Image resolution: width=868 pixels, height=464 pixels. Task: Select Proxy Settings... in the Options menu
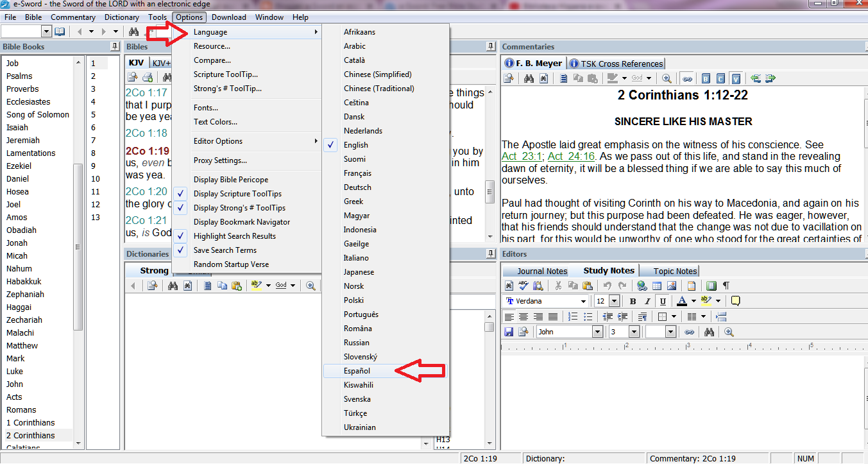point(220,160)
